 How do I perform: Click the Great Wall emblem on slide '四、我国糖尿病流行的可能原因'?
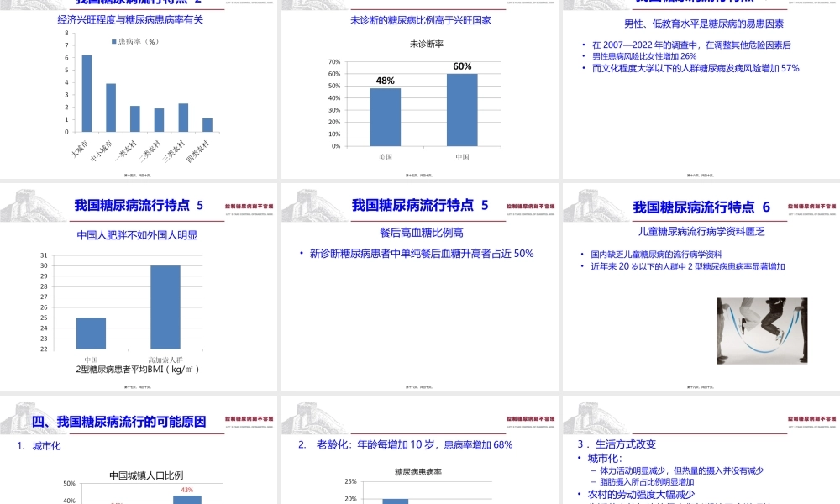click(21, 417)
